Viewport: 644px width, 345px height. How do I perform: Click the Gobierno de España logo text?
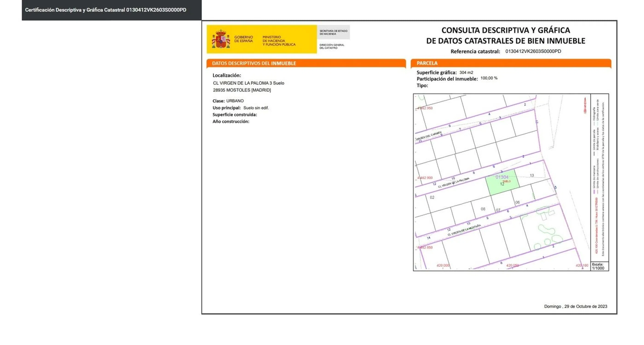[x=243, y=39]
